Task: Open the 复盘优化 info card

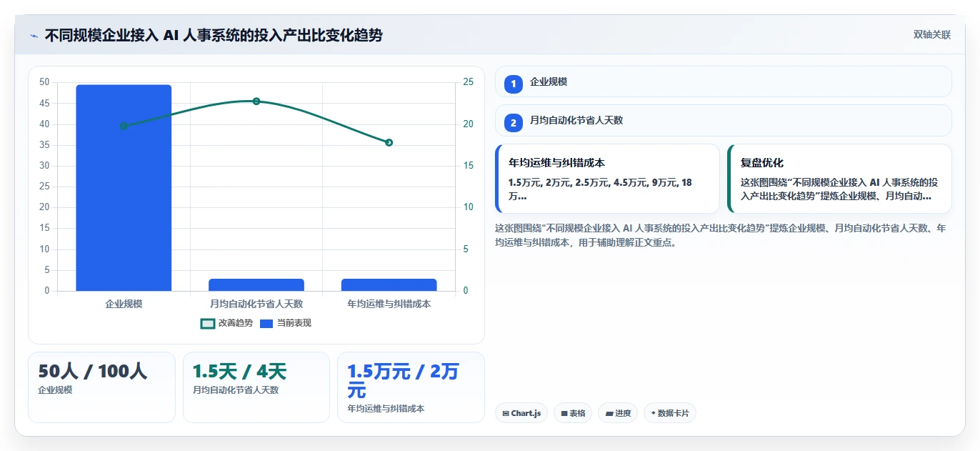Action: point(839,179)
